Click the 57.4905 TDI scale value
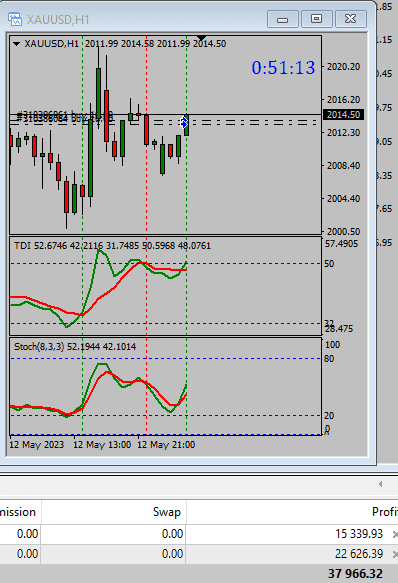 click(341, 244)
